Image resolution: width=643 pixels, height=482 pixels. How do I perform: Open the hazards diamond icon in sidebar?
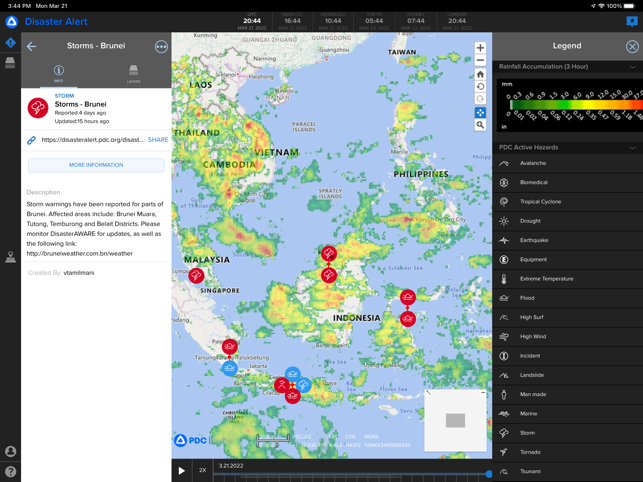click(x=10, y=43)
